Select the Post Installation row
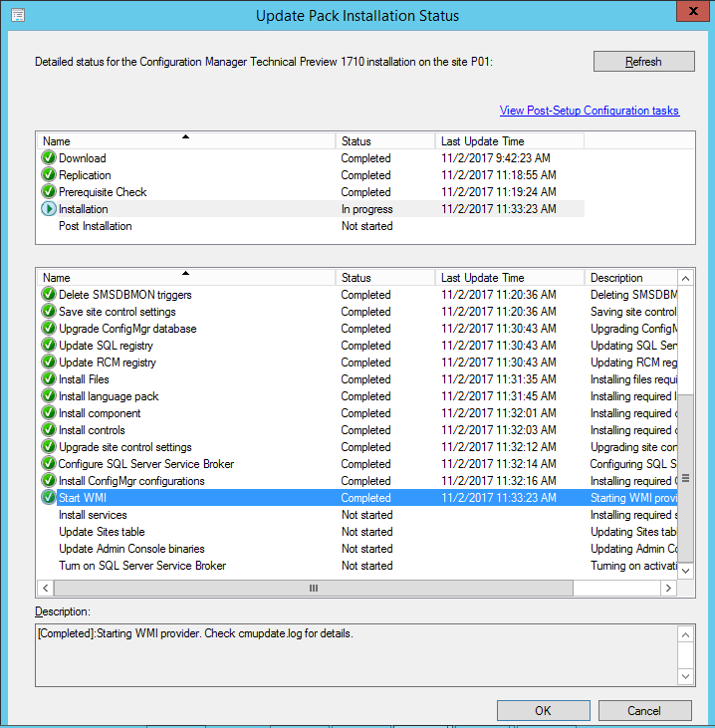Image resolution: width=715 pixels, height=728 pixels. coord(312,226)
